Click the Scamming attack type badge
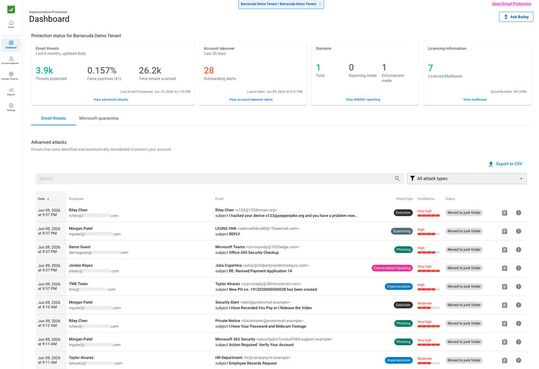 [402, 231]
